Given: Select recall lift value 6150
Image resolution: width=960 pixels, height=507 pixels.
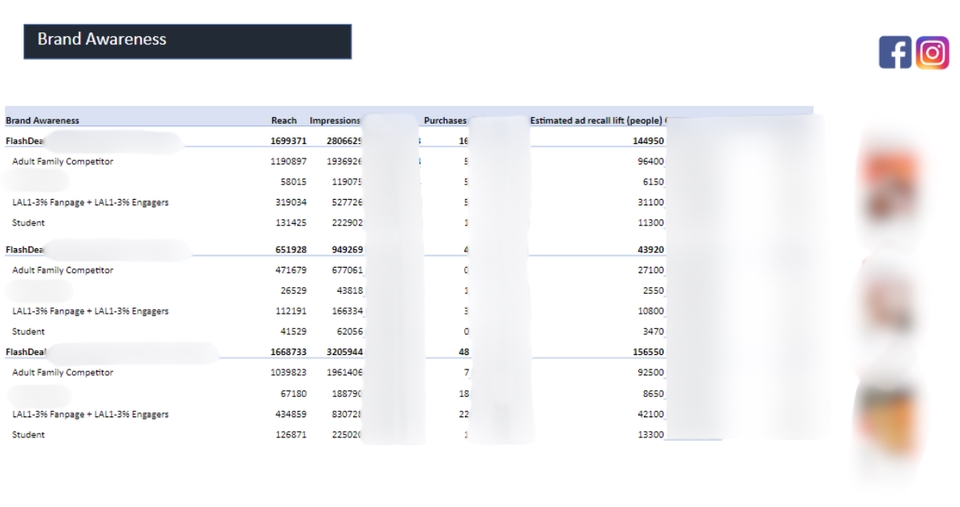Looking at the screenshot, I should point(653,182).
